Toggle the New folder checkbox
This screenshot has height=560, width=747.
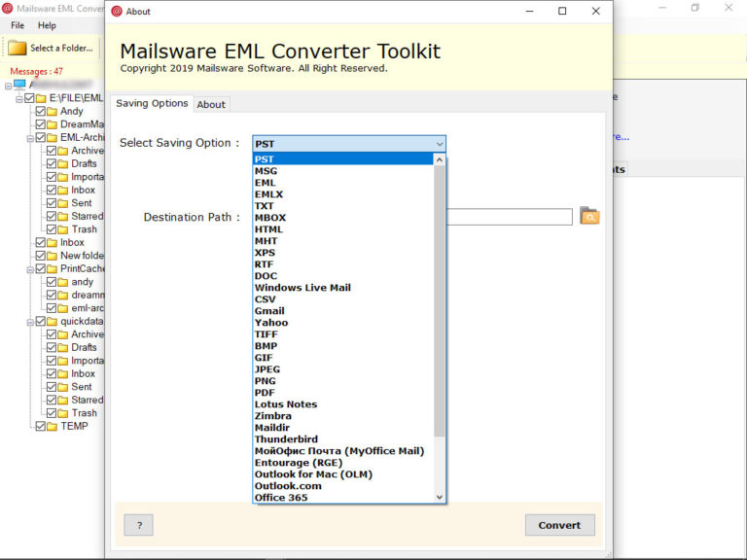click(41, 256)
